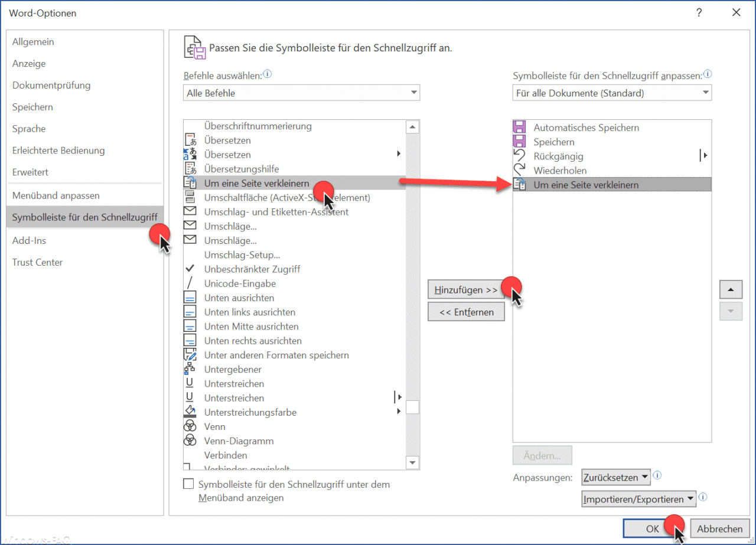Viewport: 756px width, 545px height.
Task: Open the Für alle Dokumente (Standard) dropdown
Action: click(612, 93)
